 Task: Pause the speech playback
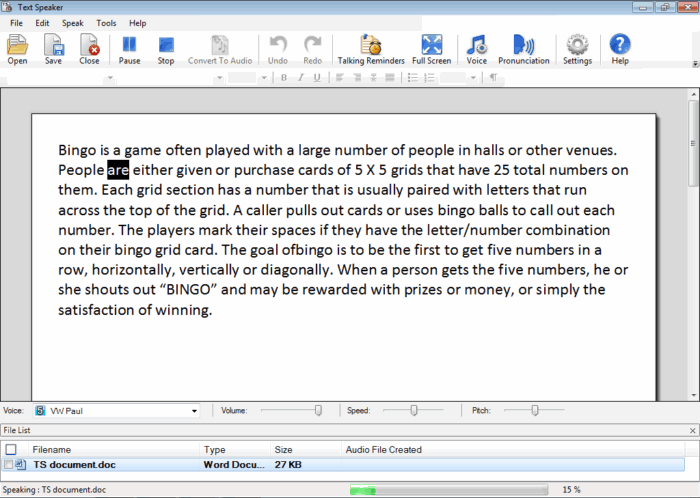129,46
